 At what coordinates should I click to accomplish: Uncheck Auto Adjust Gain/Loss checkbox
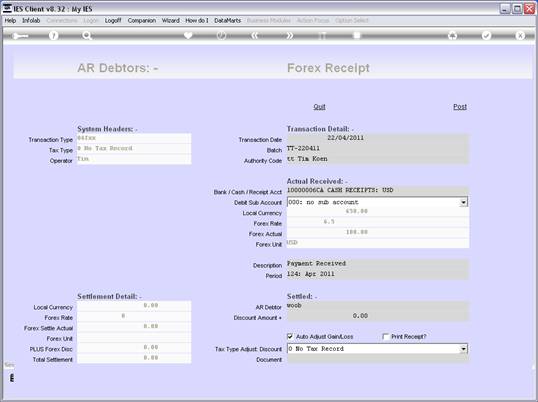click(290, 336)
